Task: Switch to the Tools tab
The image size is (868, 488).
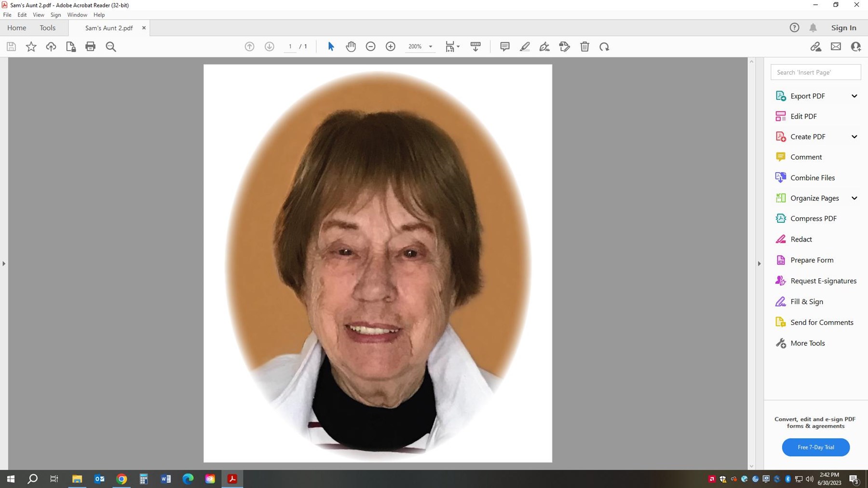Action: coord(47,27)
